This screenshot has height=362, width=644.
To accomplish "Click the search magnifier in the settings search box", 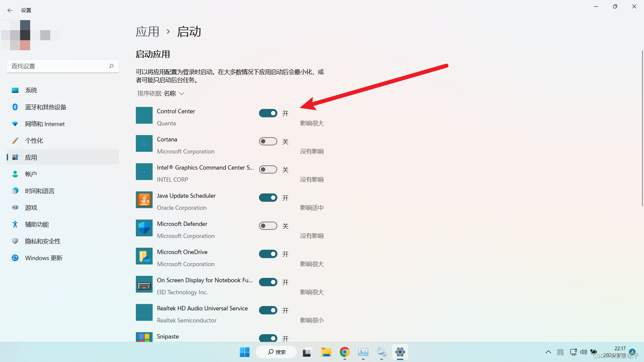I will point(111,66).
